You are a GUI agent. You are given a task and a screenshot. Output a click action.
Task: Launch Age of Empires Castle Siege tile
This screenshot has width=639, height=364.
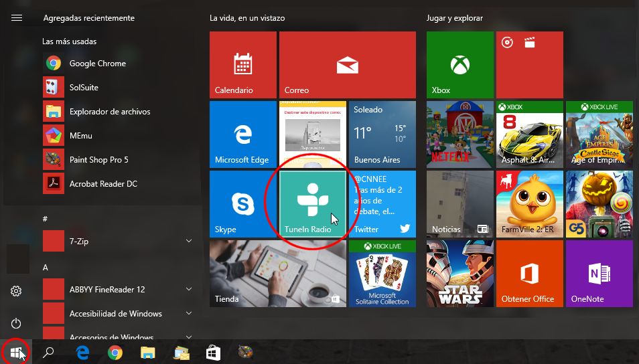599,134
